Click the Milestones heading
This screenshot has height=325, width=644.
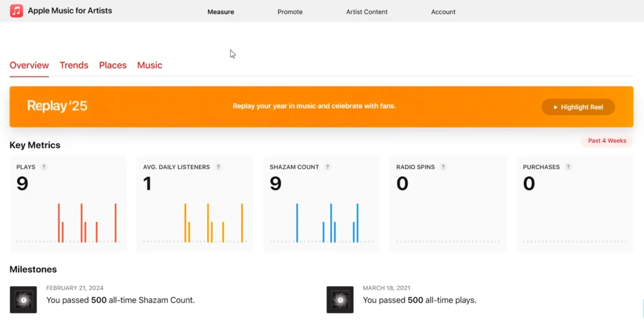click(x=33, y=270)
